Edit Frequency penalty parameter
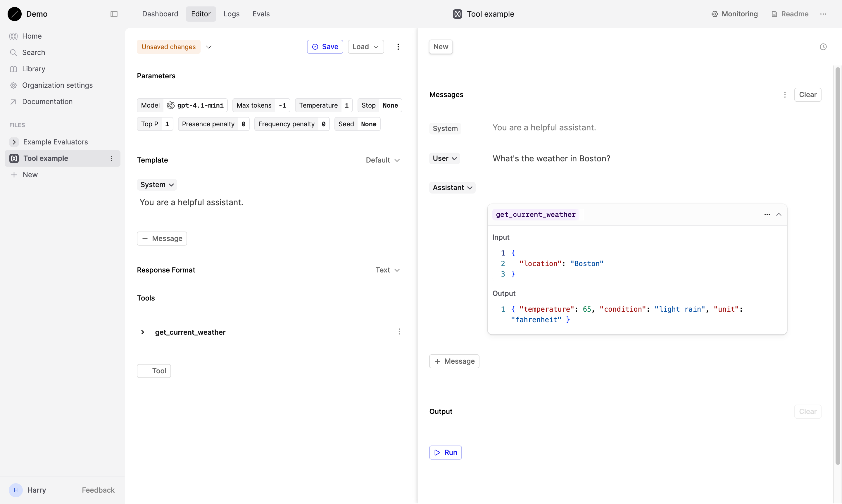 coord(292,124)
